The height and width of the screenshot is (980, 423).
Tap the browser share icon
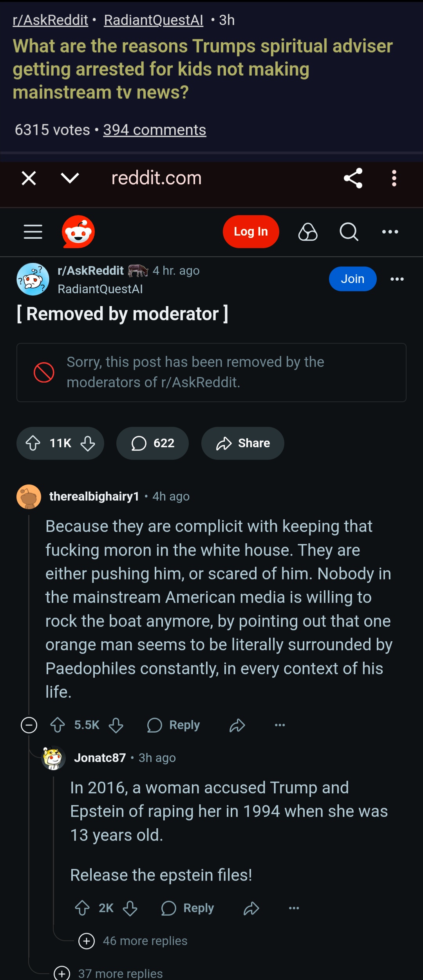(x=353, y=178)
